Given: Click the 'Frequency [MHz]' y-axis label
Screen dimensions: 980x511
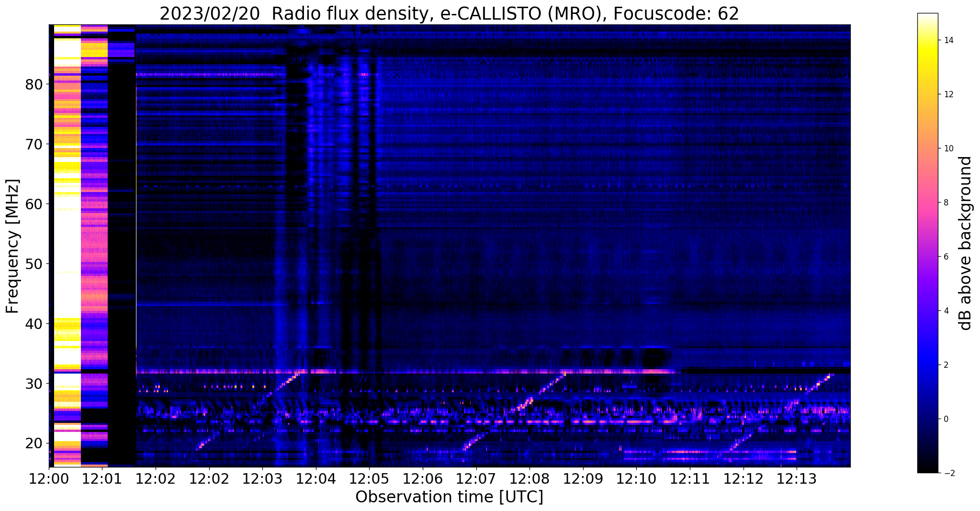Looking at the screenshot, I should (13, 246).
